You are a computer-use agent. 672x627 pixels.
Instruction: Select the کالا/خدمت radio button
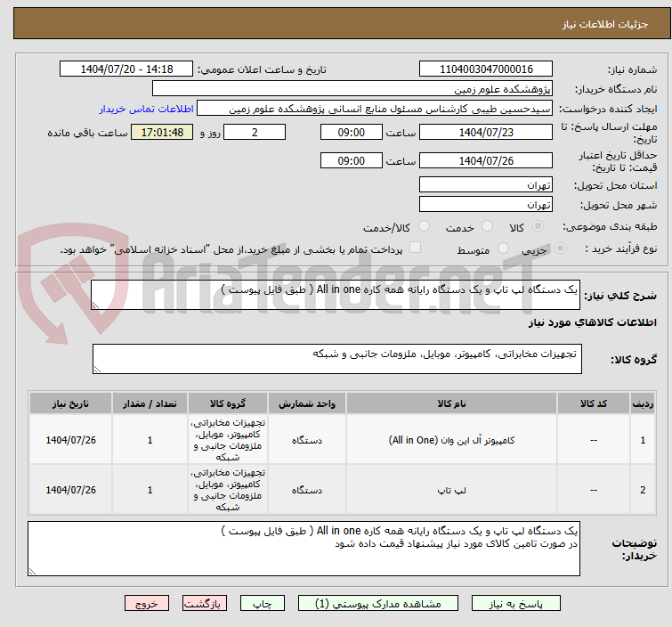[424, 226]
